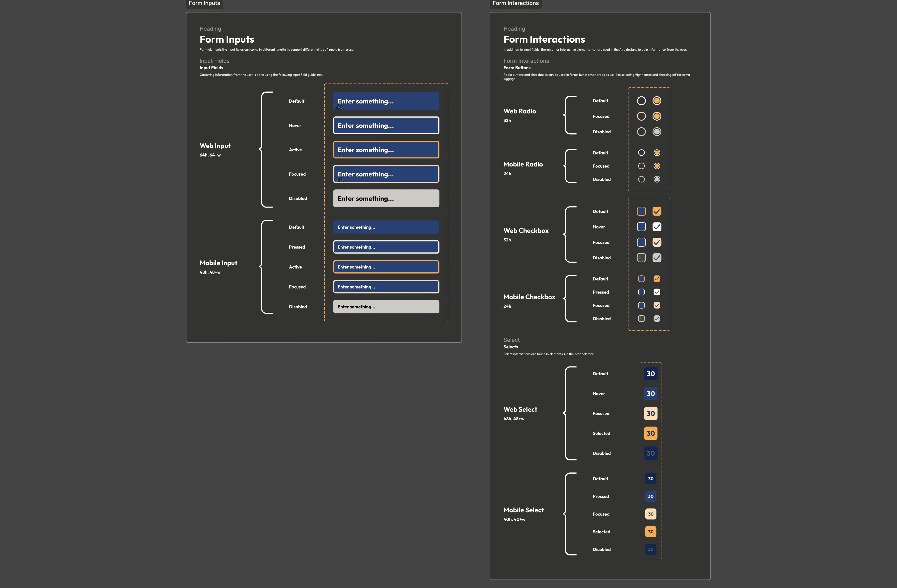This screenshot has width=897, height=588.
Task: Click the Web Input Focused state field
Action: tap(386, 174)
